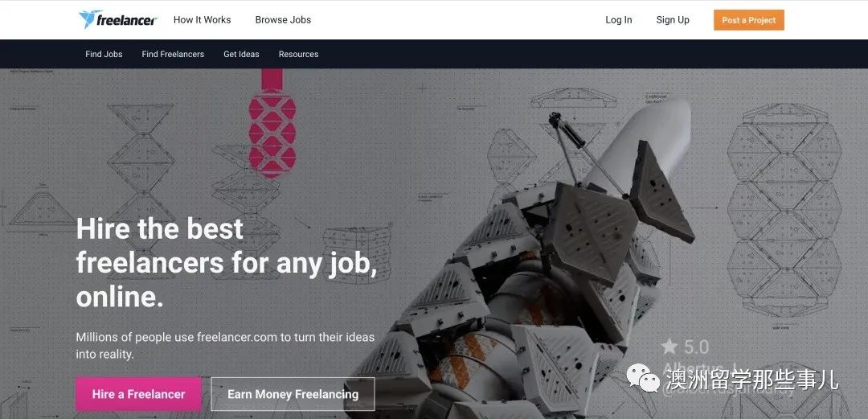868x419 pixels.
Task: Go to the Sign Up page
Action: pyautogui.click(x=673, y=20)
